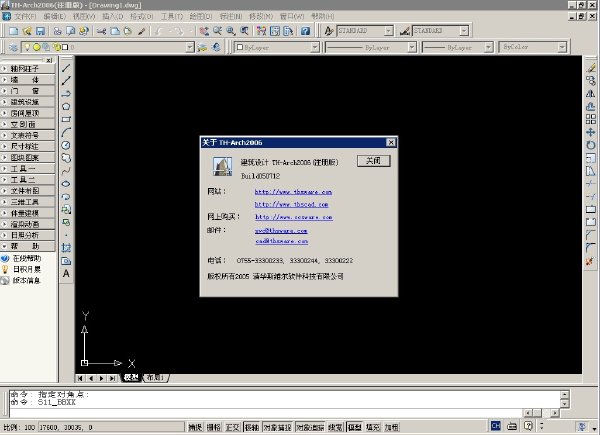600x435 pixels.
Task: Select the Polygon draw tool
Action: 66,106
